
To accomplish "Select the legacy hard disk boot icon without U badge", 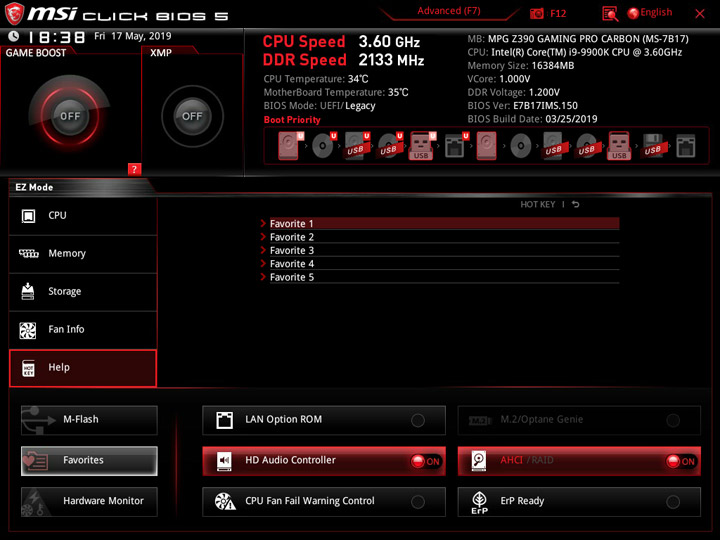I will [486, 146].
